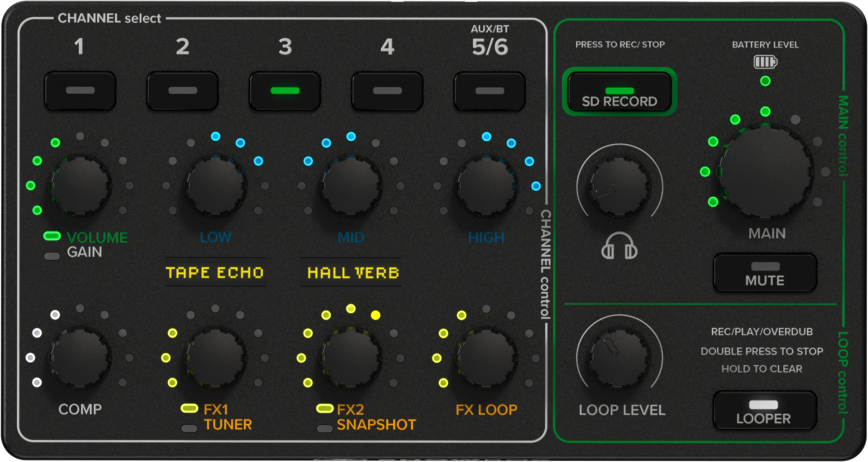Click the COMP knob

point(80,358)
